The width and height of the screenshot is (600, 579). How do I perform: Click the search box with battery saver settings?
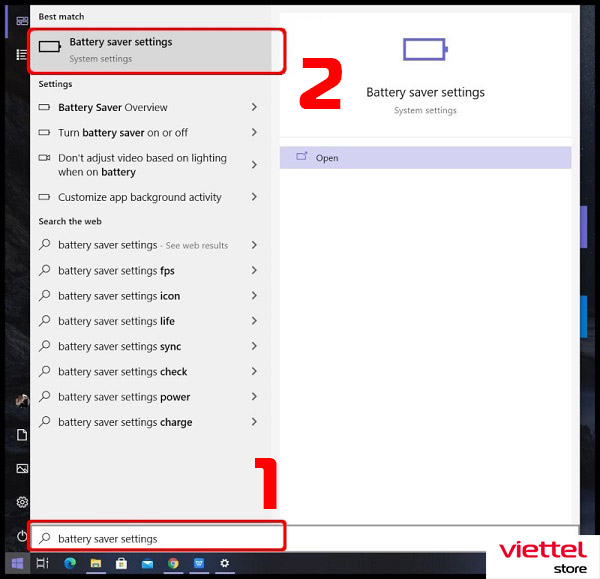157,538
